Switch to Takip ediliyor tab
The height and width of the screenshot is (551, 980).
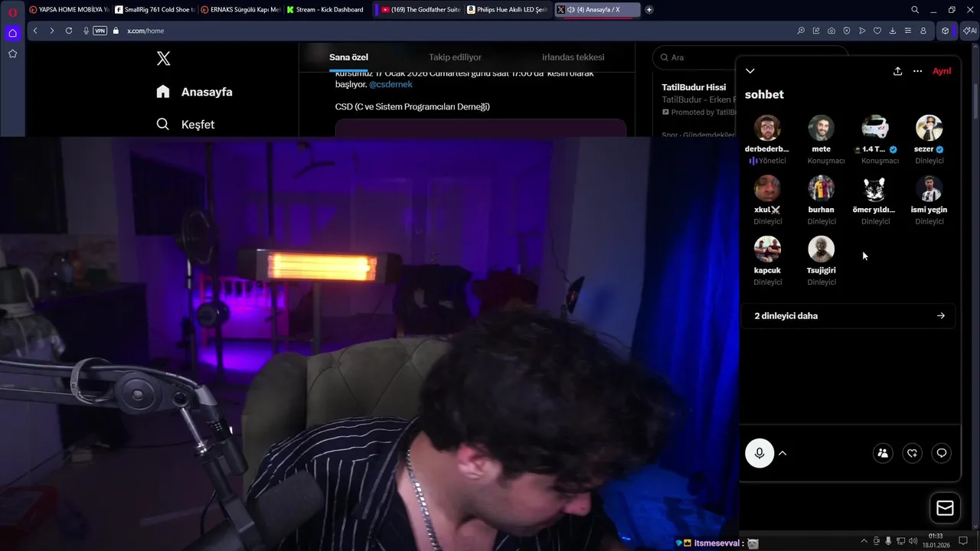(x=455, y=57)
